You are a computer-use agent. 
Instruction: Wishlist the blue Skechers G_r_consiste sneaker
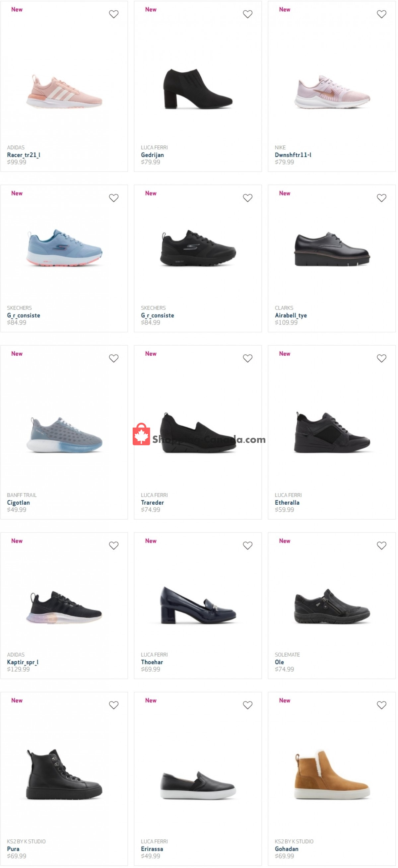pyautogui.click(x=114, y=198)
